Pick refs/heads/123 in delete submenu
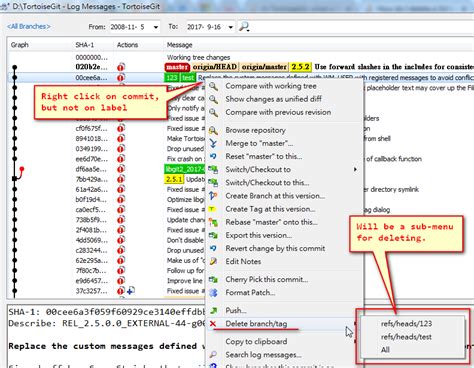 pyautogui.click(x=406, y=323)
